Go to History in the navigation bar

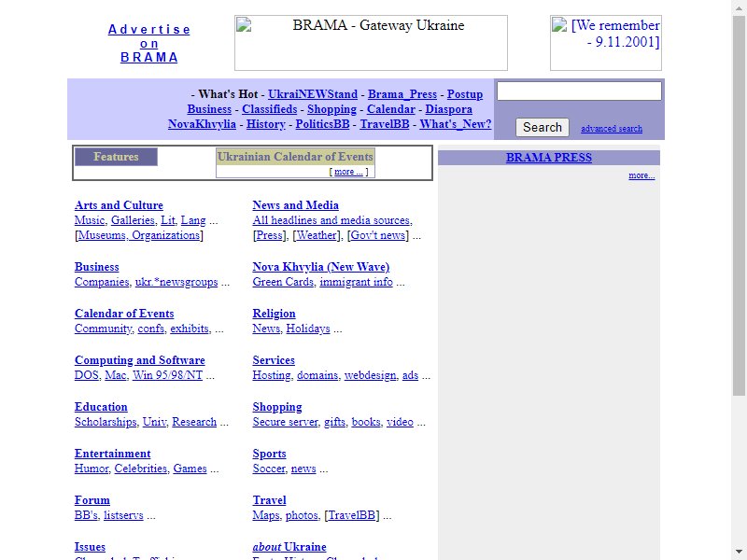pyautogui.click(x=266, y=124)
